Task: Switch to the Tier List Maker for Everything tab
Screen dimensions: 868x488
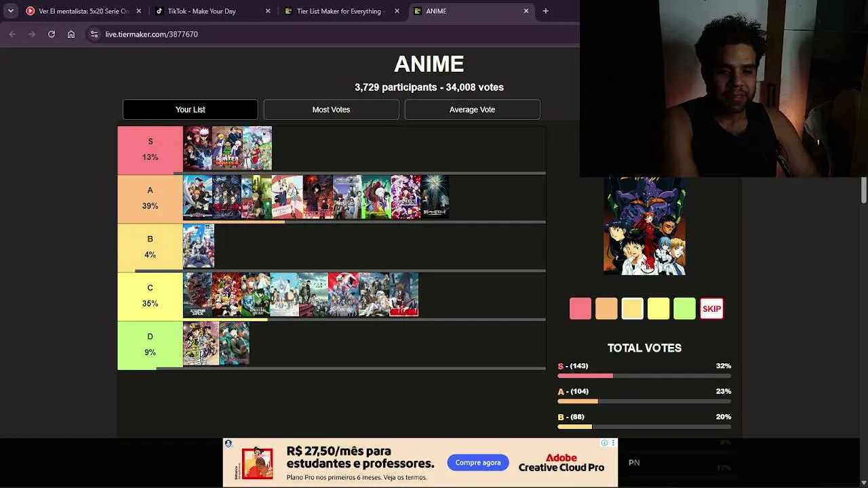Action: click(x=340, y=11)
